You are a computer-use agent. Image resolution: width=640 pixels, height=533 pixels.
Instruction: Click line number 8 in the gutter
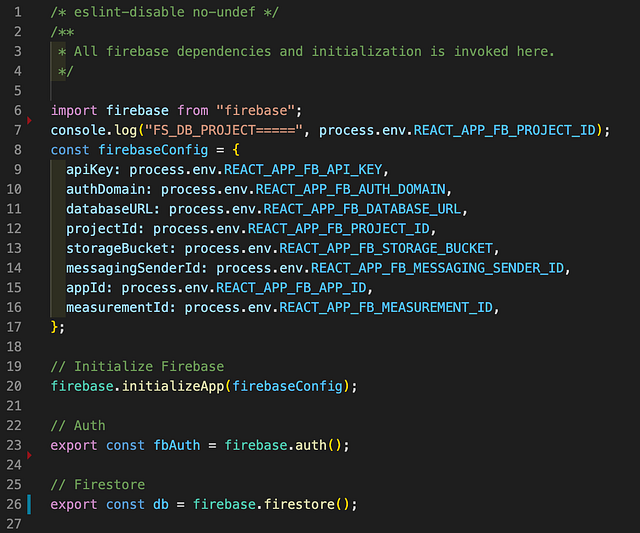[x=18, y=169]
